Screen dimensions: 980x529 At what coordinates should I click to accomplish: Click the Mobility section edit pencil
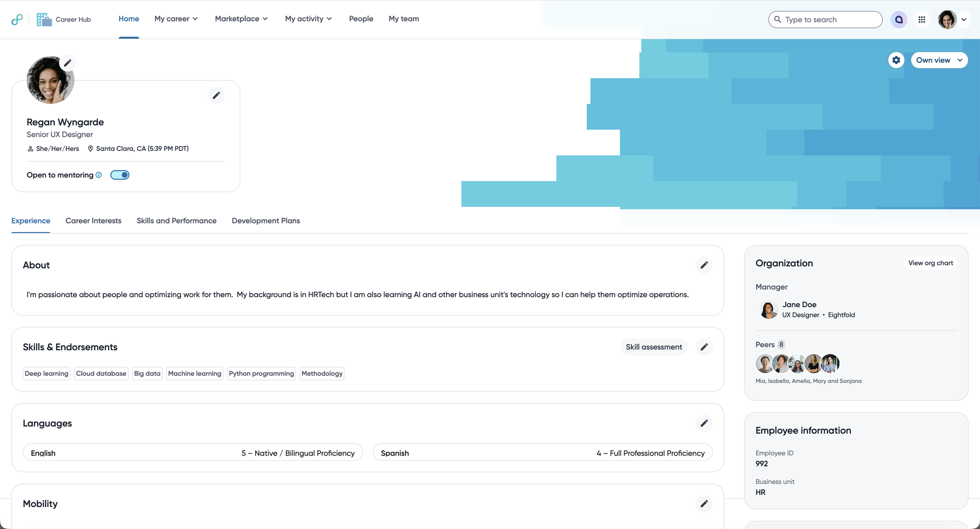tap(704, 504)
